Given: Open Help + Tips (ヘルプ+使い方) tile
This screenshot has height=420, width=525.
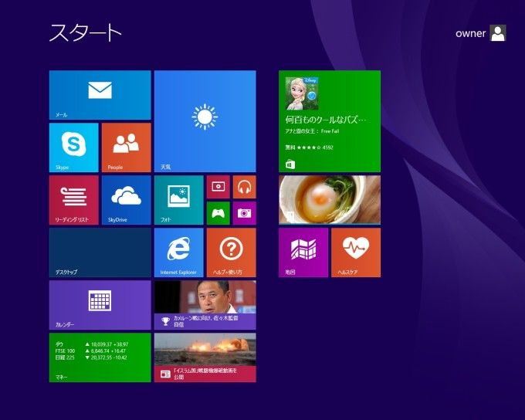Looking at the screenshot, I should (232, 252).
